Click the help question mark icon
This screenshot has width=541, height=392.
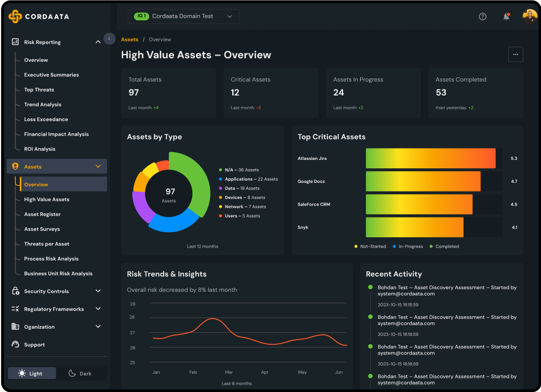coord(482,17)
